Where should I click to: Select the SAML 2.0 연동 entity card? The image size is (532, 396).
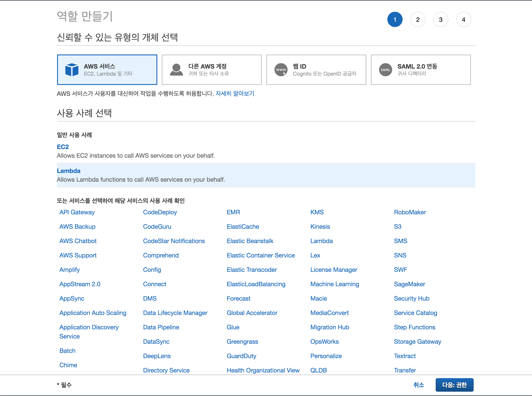tap(420, 70)
